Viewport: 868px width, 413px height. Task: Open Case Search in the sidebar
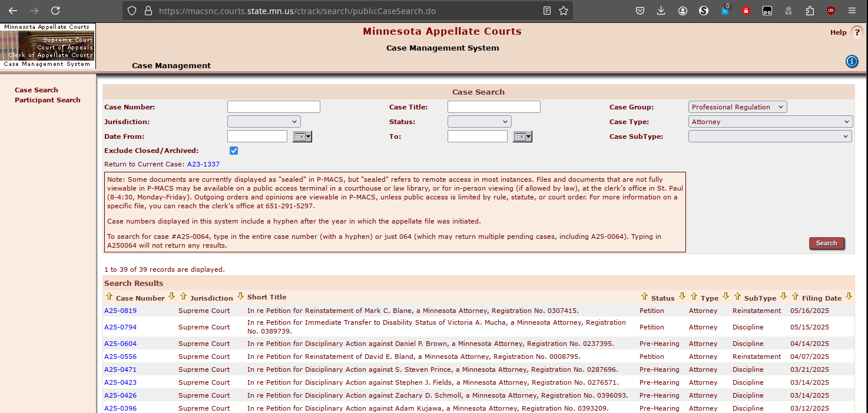point(37,90)
